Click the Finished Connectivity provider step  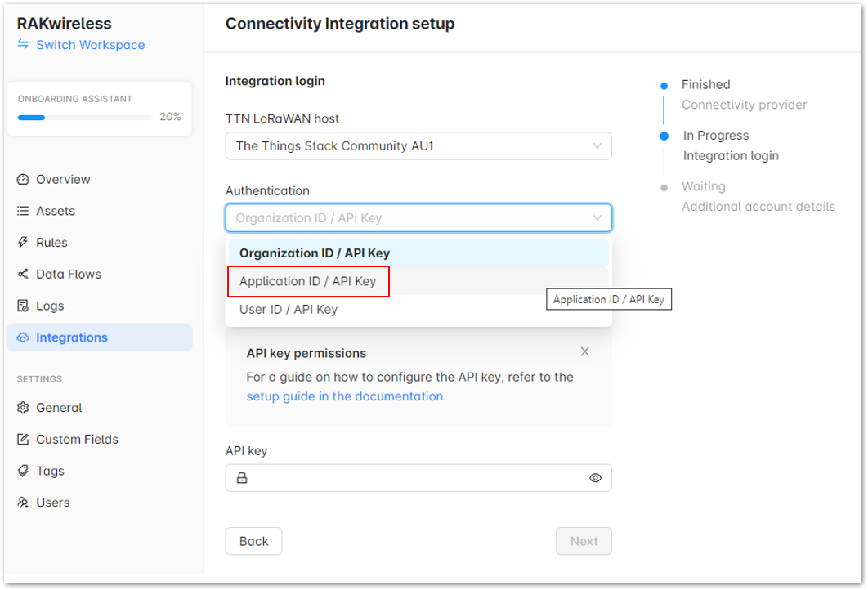click(744, 95)
